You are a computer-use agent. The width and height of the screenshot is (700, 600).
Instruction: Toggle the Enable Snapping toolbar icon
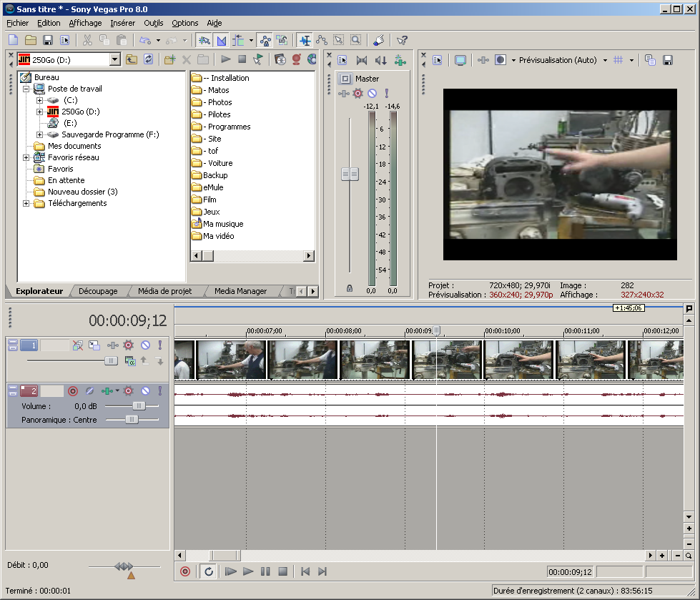click(x=204, y=41)
